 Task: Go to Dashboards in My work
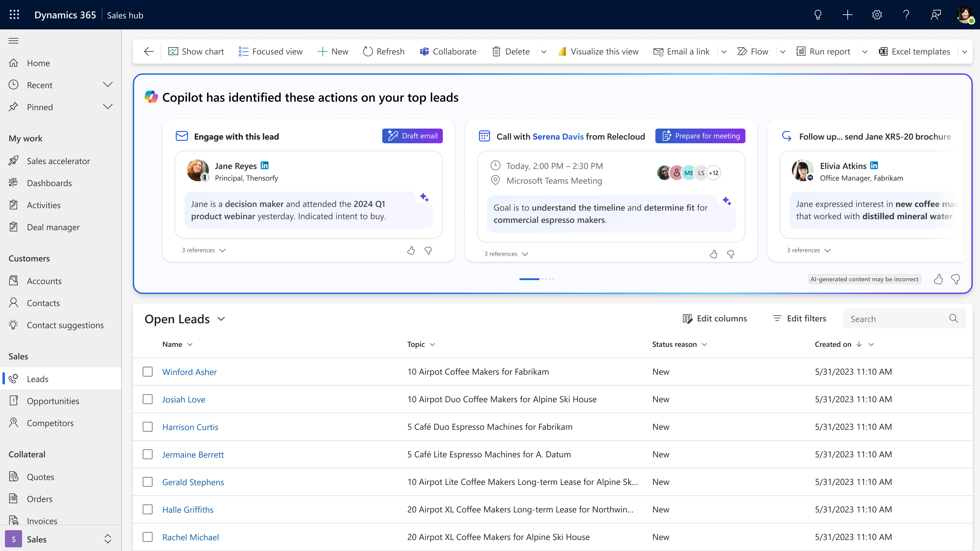pyautogui.click(x=49, y=183)
